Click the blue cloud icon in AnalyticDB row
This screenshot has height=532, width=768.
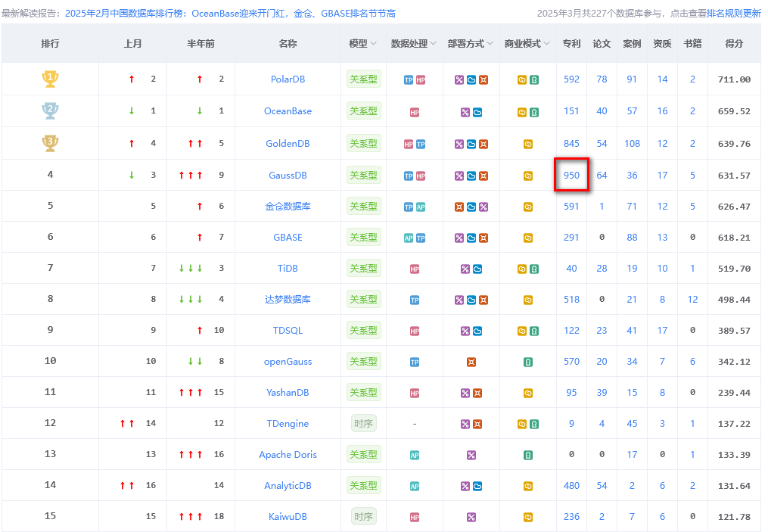(x=477, y=486)
